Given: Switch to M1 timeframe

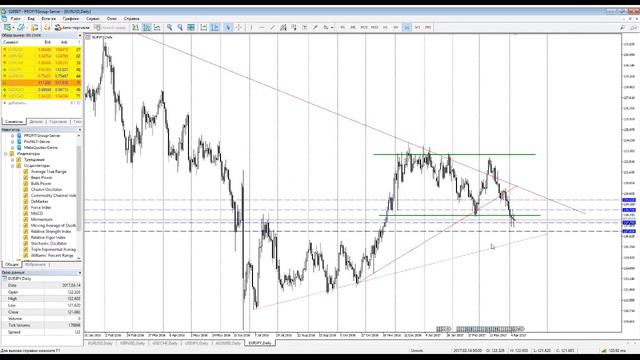Looking at the screenshot, I should pyautogui.click(x=342, y=27).
